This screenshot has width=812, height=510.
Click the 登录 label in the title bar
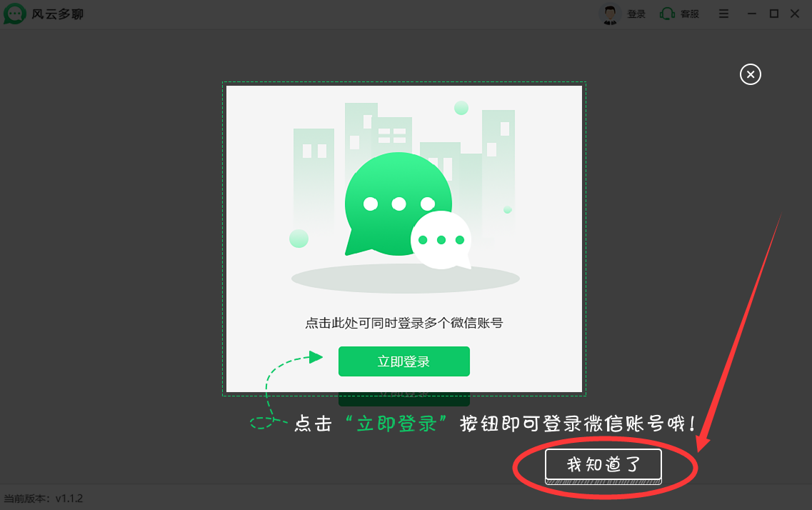click(x=635, y=14)
